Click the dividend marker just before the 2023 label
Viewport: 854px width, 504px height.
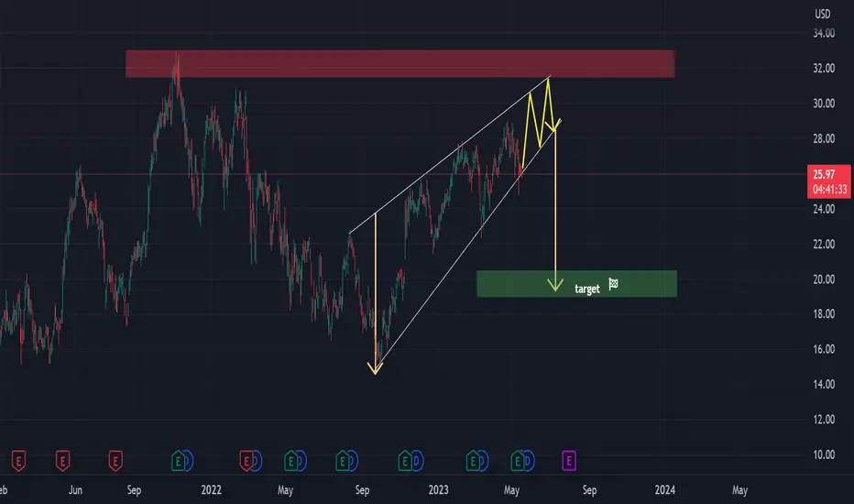417,461
